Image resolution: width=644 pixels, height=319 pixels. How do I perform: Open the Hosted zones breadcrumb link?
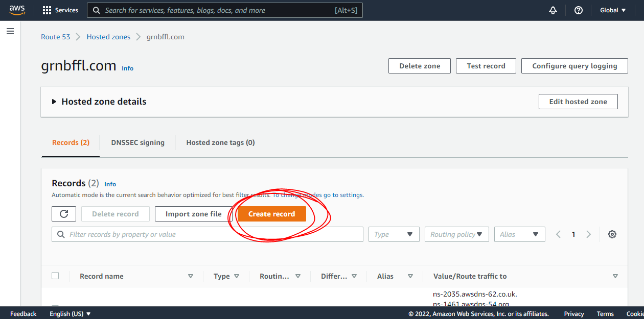click(108, 37)
